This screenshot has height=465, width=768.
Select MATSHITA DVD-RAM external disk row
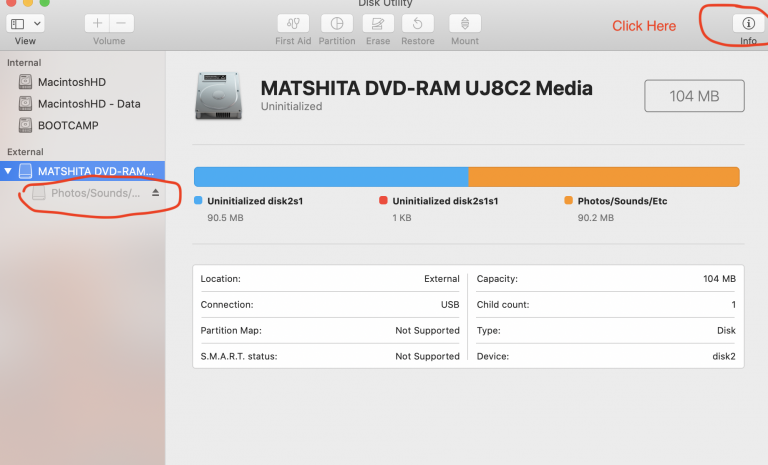(x=82, y=171)
